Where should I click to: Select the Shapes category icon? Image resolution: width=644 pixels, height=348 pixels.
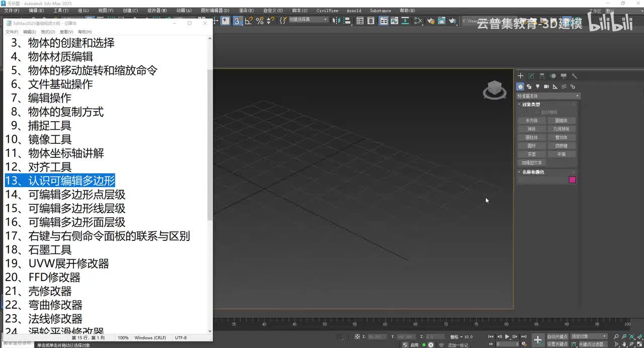[x=529, y=86]
